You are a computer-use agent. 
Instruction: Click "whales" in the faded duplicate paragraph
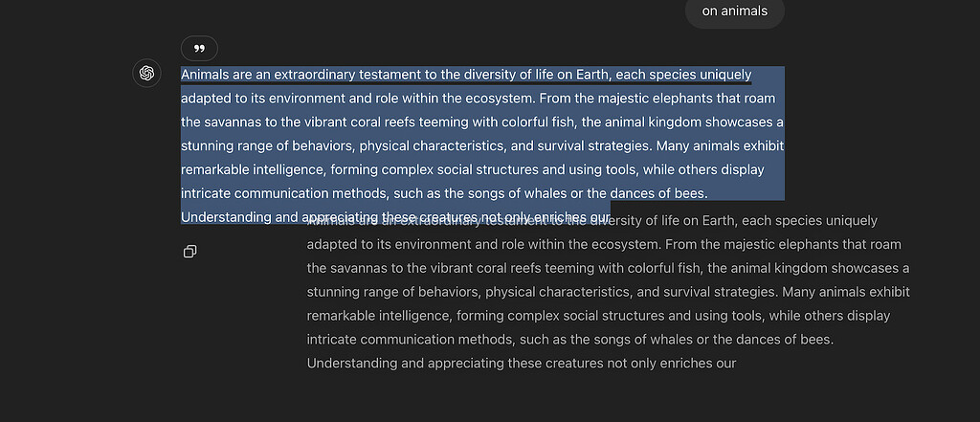(x=669, y=340)
